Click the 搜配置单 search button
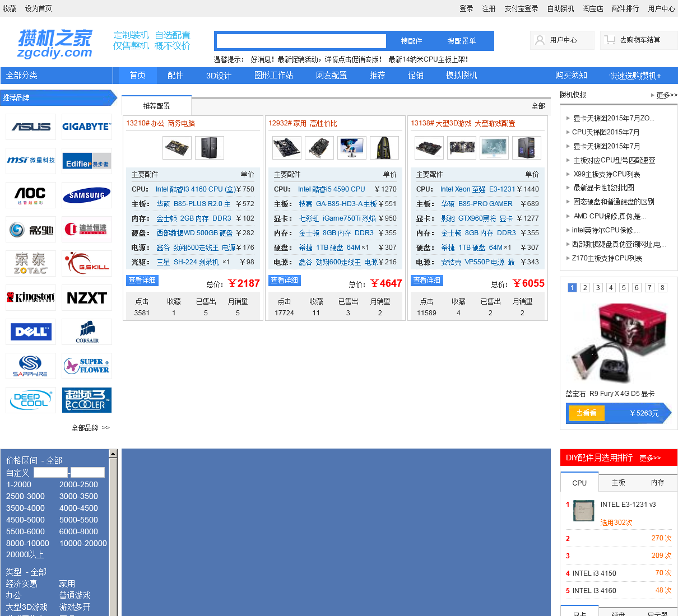Screen dimensions: 678x616 pyautogui.click(x=462, y=41)
